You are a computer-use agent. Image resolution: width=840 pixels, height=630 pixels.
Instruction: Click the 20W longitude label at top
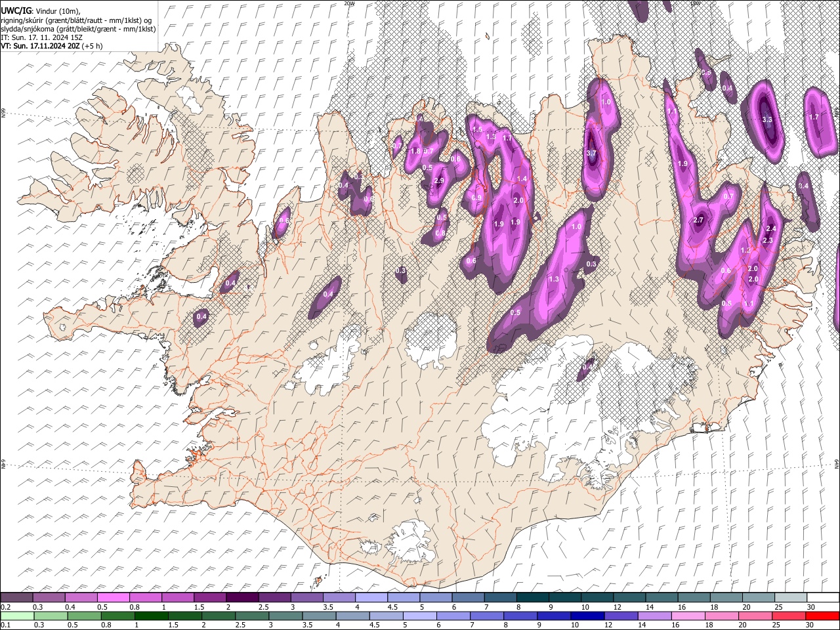tap(349, 3)
